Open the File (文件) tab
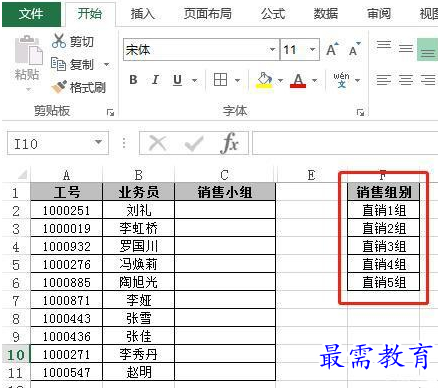441x388 pixels. pos(31,14)
